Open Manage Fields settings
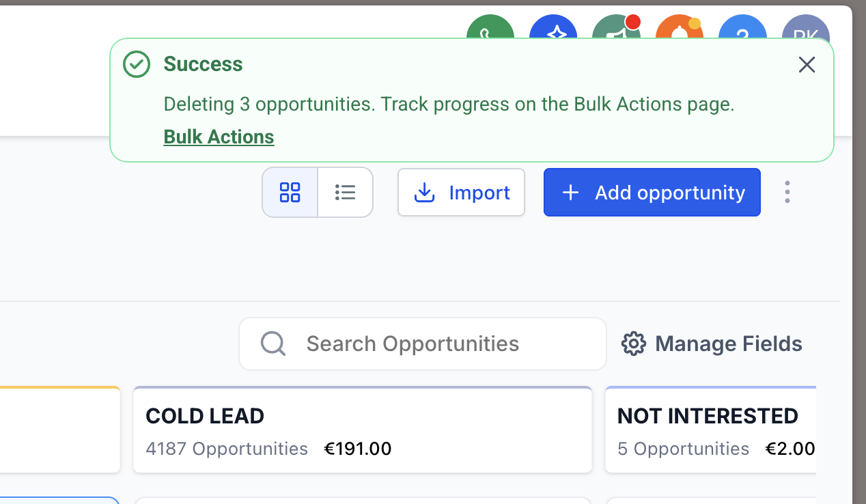Screen dimensions: 866x504 (712, 344)
